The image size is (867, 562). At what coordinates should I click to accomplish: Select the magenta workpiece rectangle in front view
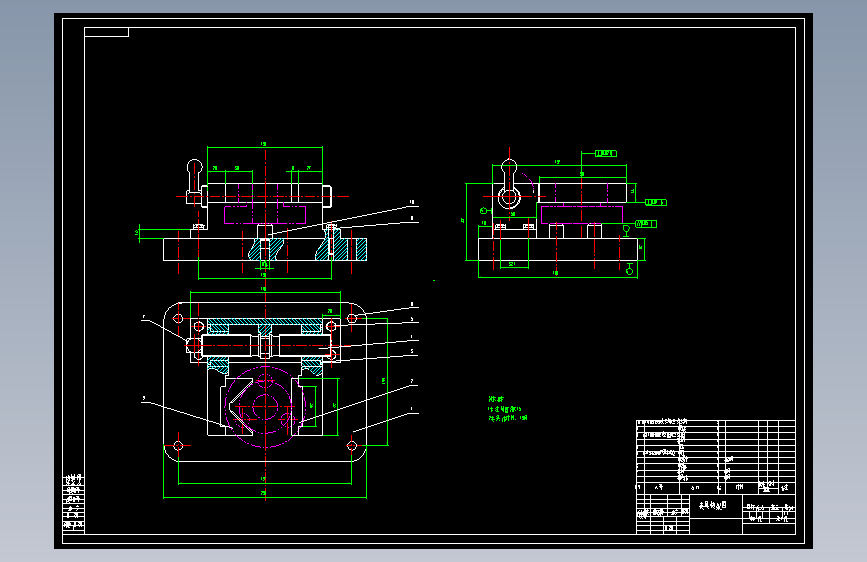point(265,214)
